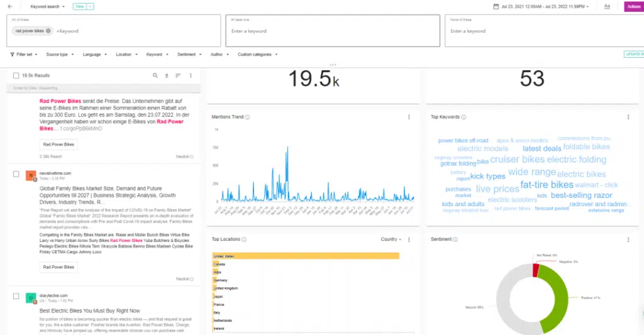644x335 pixels.
Task: Click the Save button
Action: tap(80, 6)
